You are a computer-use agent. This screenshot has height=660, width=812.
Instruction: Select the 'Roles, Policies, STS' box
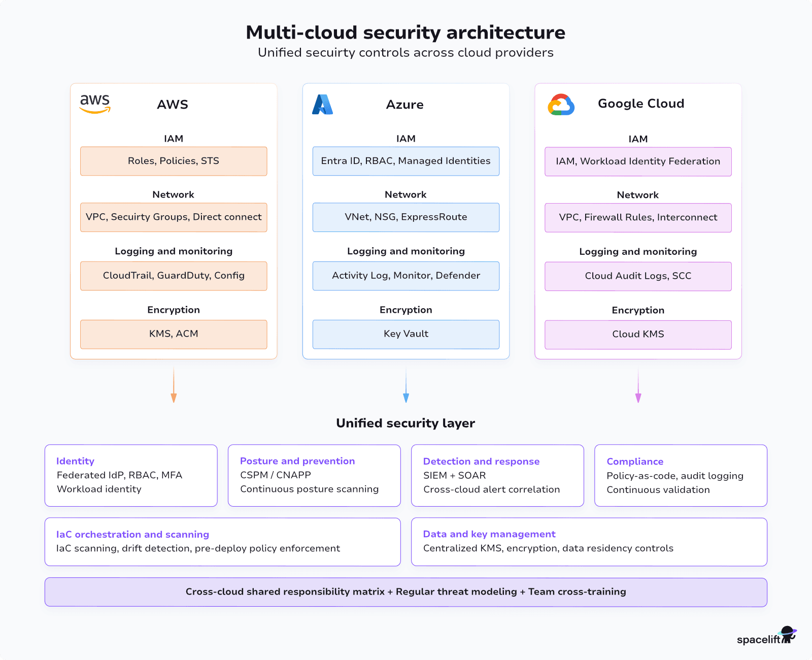pyautogui.click(x=174, y=161)
